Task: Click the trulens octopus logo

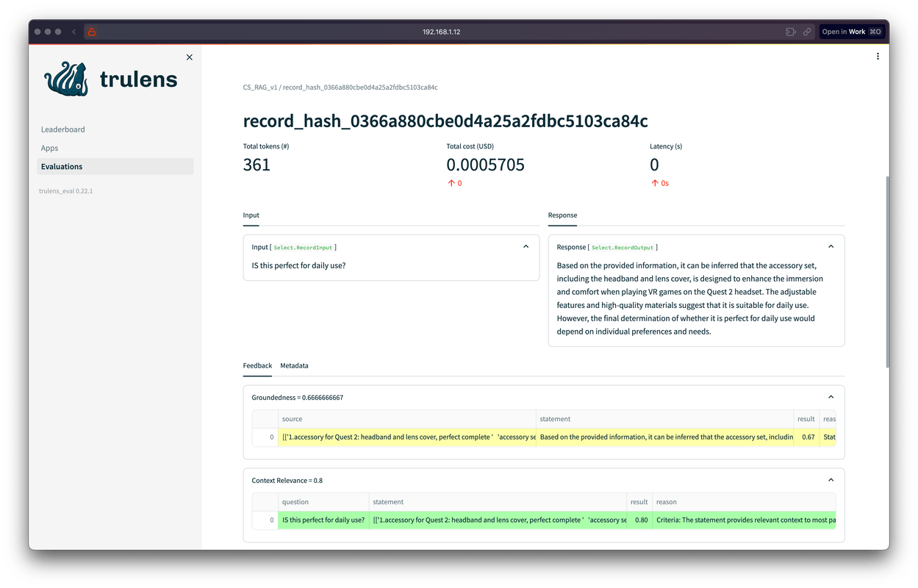Action: click(x=65, y=79)
